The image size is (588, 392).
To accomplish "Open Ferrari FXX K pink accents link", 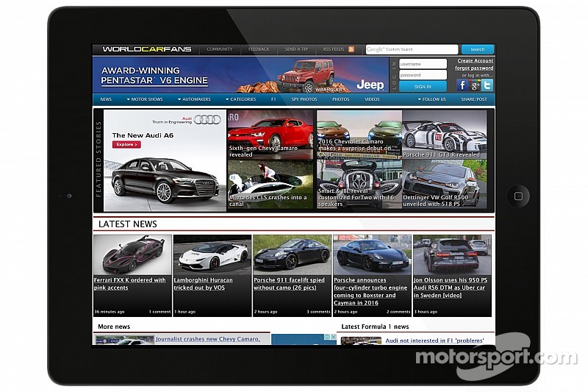I will [130, 284].
